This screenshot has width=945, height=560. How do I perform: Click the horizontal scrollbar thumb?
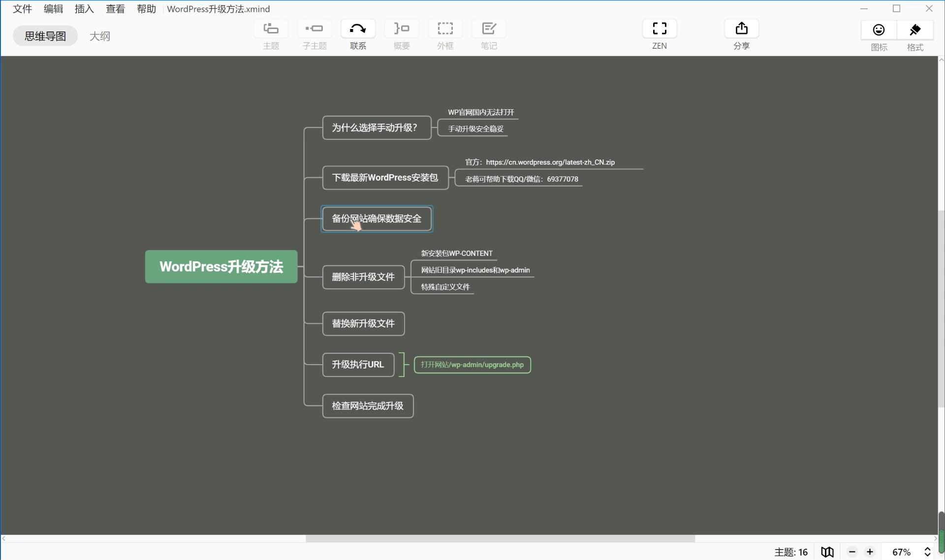pos(500,539)
